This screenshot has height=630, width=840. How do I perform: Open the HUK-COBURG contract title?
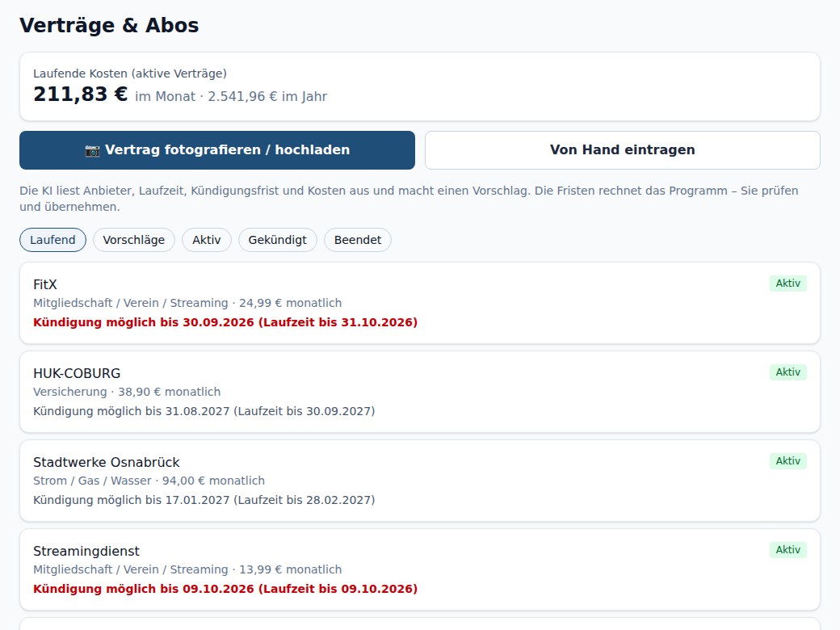tap(77, 373)
